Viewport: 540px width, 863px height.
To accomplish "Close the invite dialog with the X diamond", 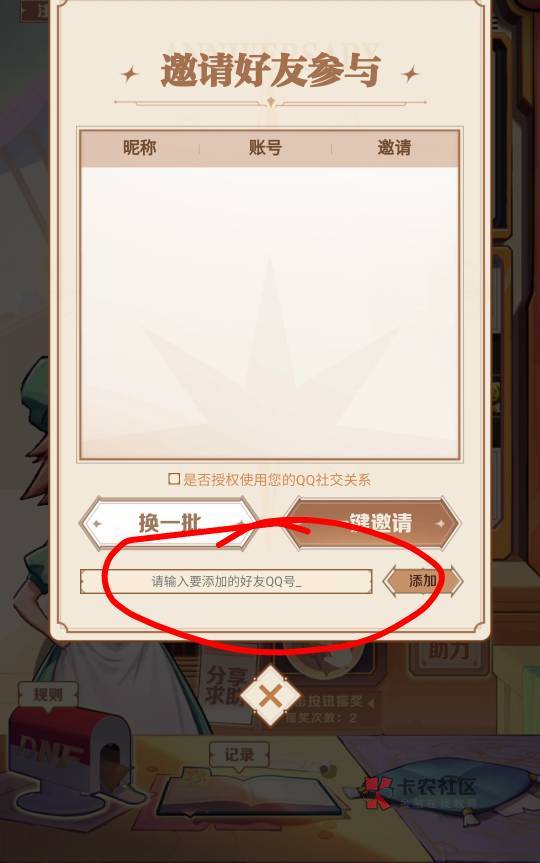I will coord(270,696).
